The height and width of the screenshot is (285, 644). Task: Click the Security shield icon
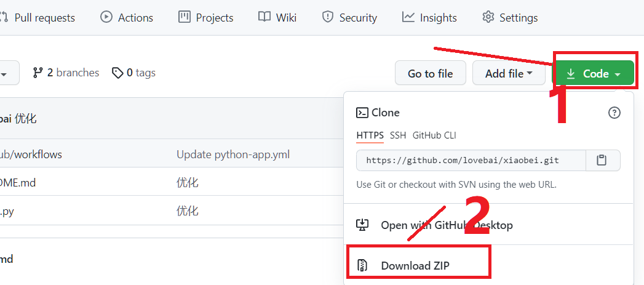(x=327, y=17)
